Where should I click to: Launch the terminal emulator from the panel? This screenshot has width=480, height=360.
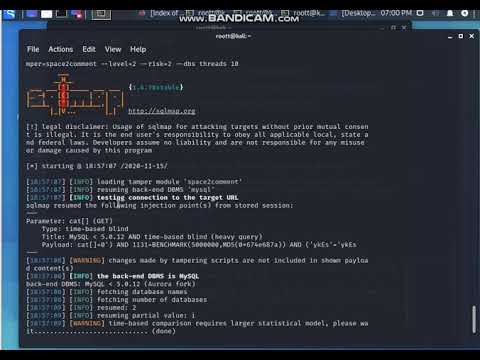tap(61, 14)
